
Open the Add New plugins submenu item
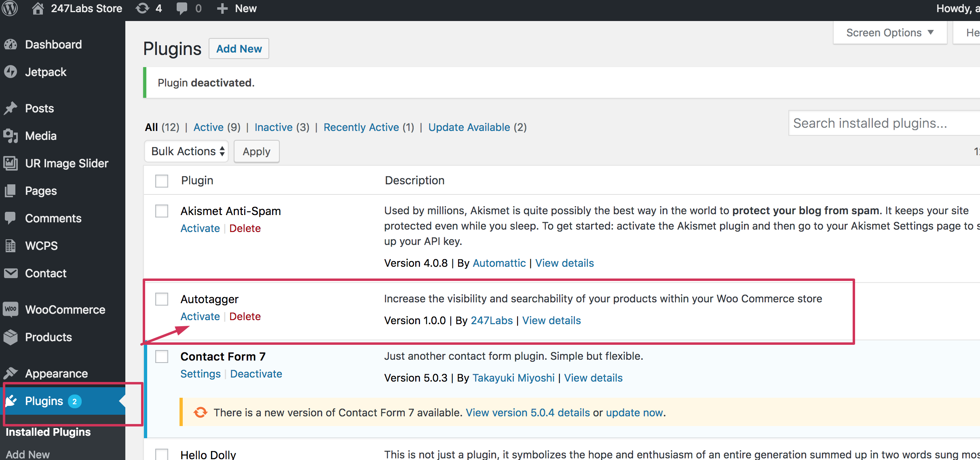(27, 455)
